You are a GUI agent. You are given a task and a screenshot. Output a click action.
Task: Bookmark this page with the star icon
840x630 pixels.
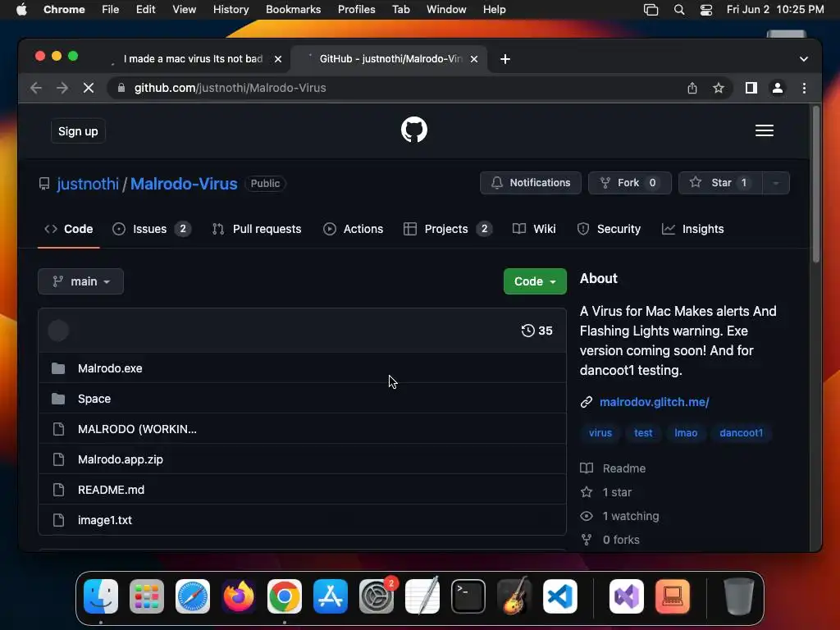[x=719, y=88]
